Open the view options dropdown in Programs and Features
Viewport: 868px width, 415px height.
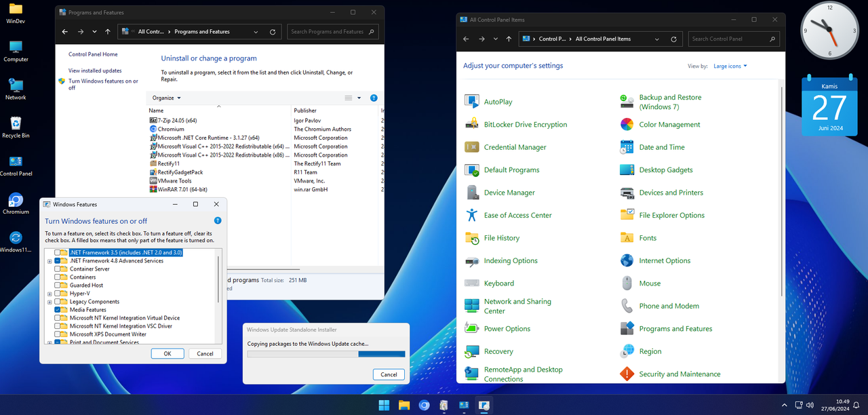tap(359, 98)
